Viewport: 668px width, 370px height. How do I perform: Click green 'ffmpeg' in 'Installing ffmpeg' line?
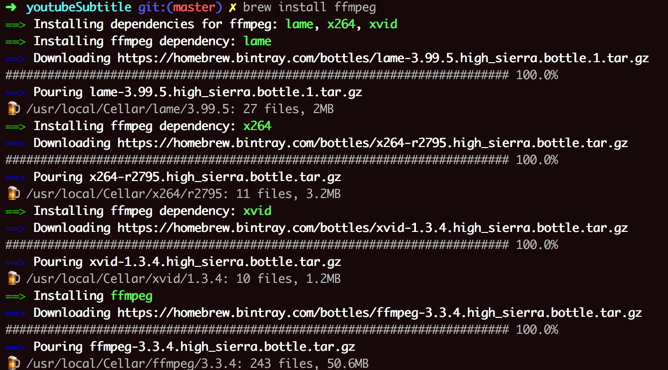(x=132, y=296)
